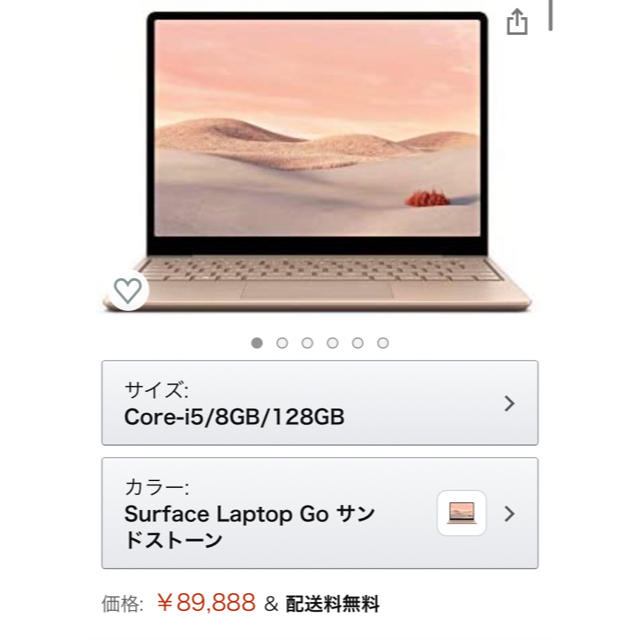Select the fourth carousel image dot
The height and width of the screenshot is (640, 640).
(333, 343)
